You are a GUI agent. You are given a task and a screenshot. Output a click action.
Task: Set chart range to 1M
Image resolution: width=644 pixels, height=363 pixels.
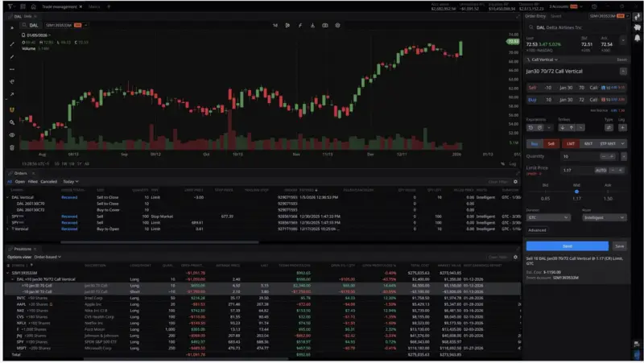click(x=72, y=164)
